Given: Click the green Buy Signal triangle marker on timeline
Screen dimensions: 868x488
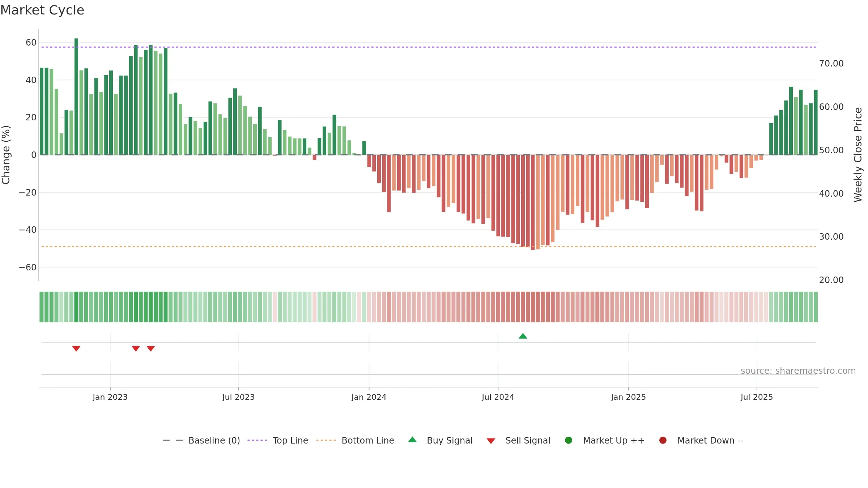Looking at the screenshot, I should [x=523, y=336].
